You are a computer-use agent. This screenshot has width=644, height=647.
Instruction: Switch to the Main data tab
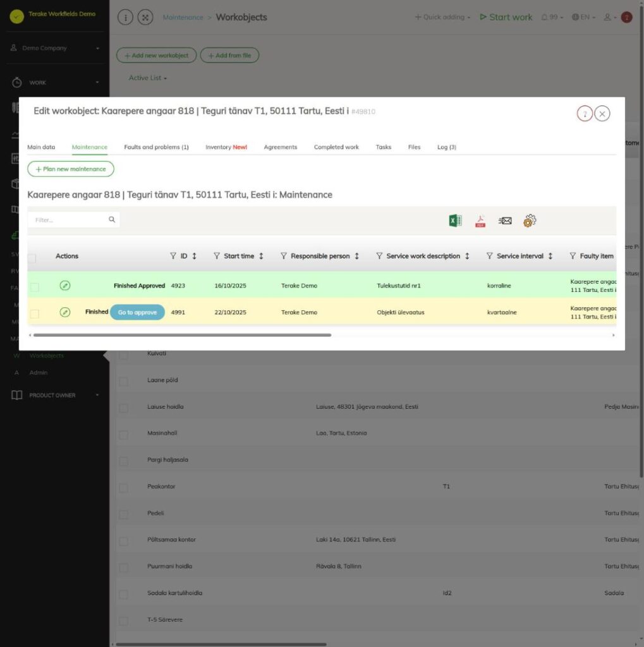click(x=41, y=147)
